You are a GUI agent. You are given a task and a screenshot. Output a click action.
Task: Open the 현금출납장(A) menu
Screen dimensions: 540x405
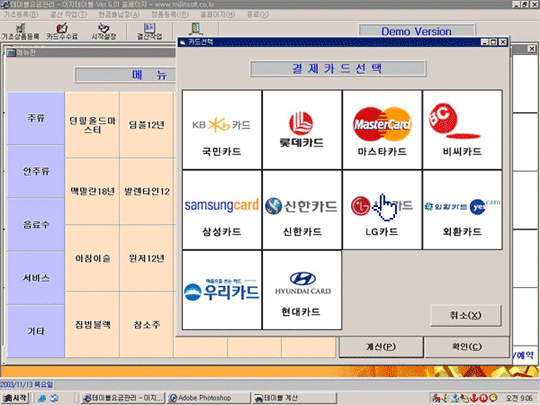click(x=119, y=14)
